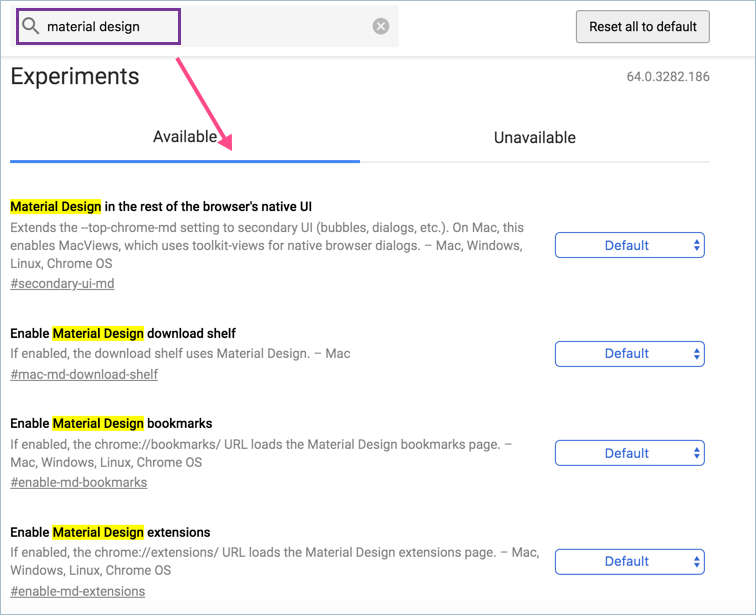The image size is (756, 615).
Task: Switch to the Available tab
Action: 185,137
